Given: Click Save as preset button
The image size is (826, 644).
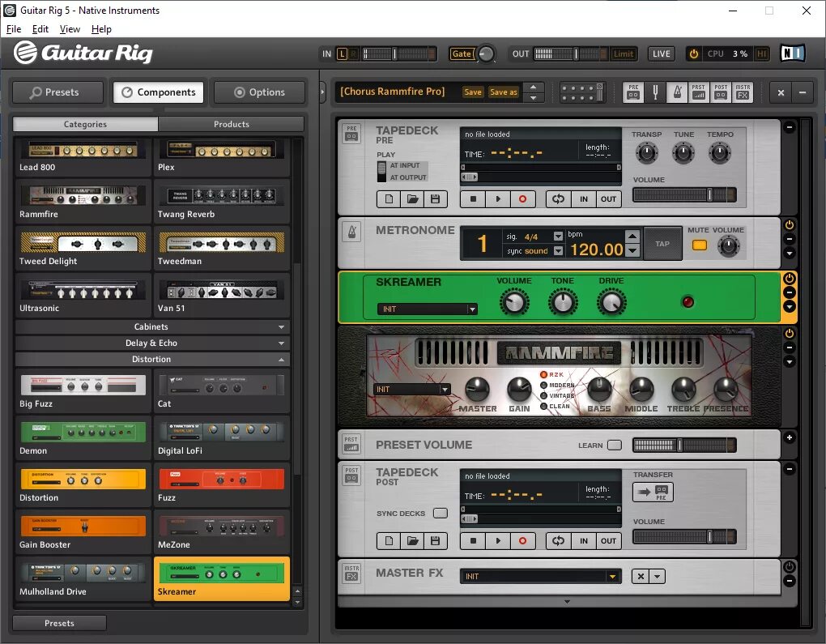Looking at the screenshot, I should pos(503,92).
